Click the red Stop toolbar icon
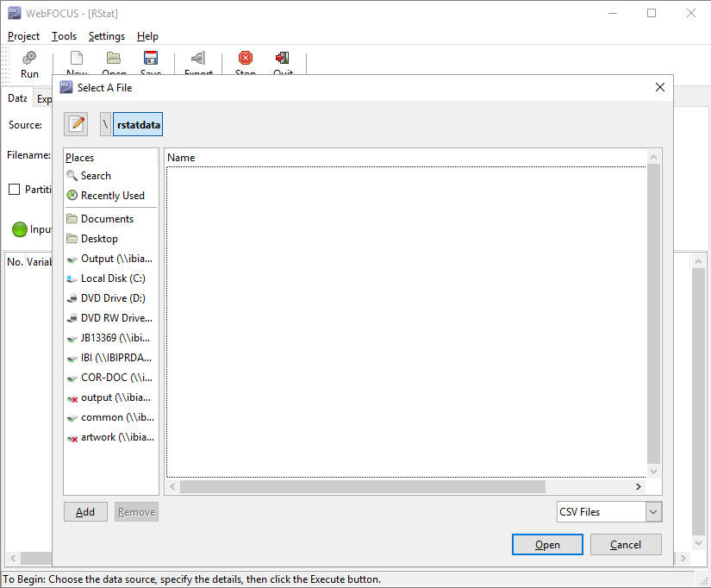The width and height of the screenshot is (711, 588). [x=246, y=58]
